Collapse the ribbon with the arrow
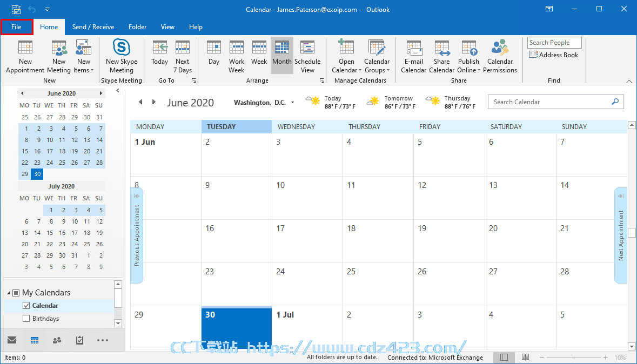Viewport: 637px width, 364px height. [x=629, y=80]
